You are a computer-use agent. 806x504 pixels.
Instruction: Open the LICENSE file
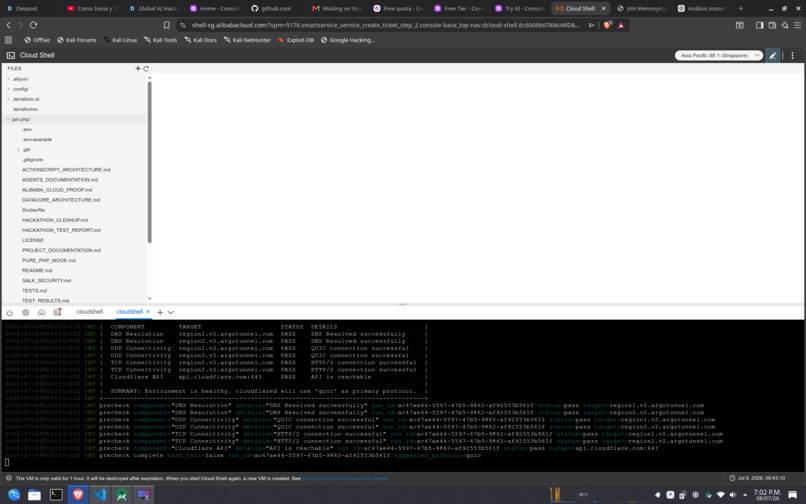click(x=32, y=240)
